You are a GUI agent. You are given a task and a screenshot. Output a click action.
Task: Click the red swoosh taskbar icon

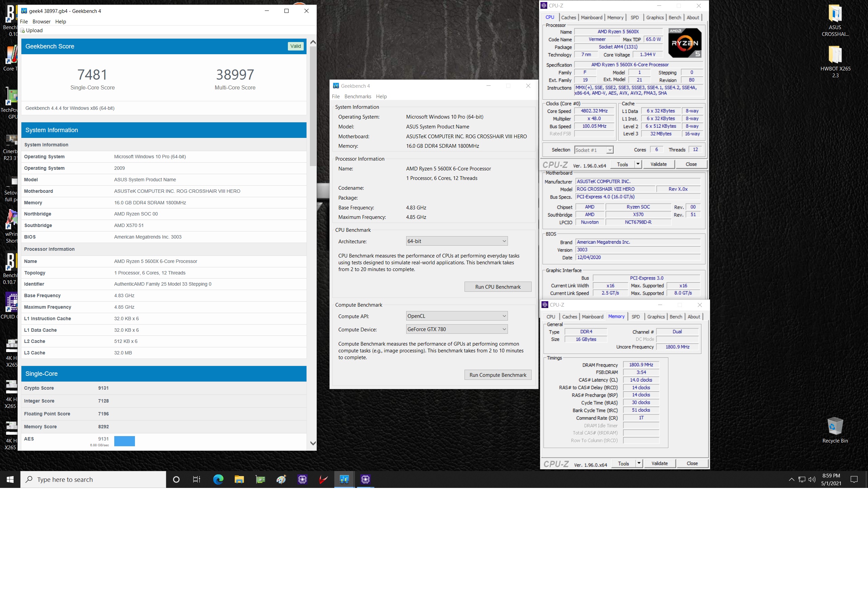[323, 479]
